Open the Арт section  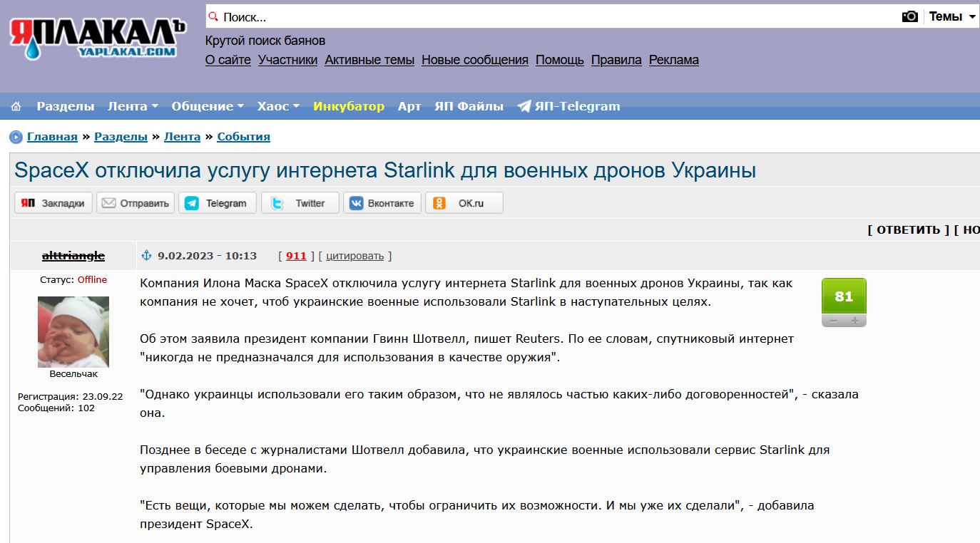point(409,106)
